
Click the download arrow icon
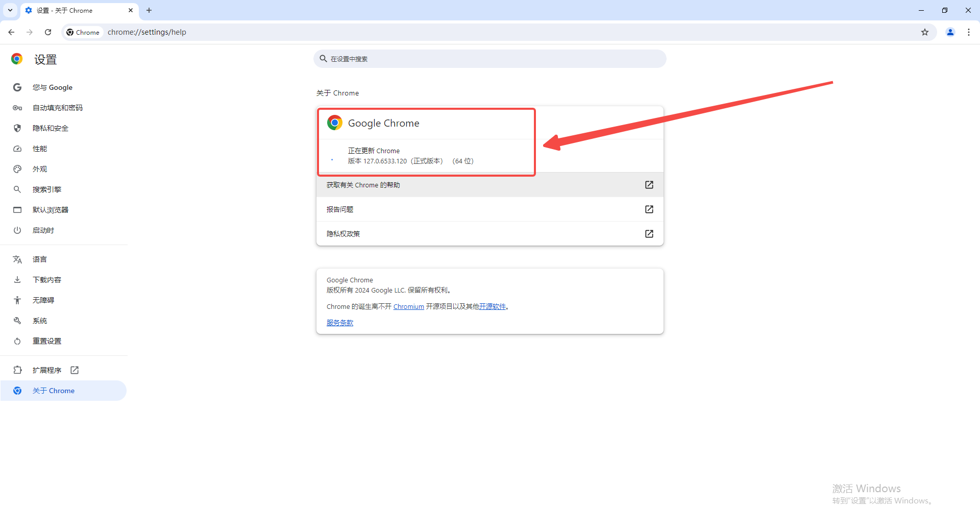[x=17, y=280]
